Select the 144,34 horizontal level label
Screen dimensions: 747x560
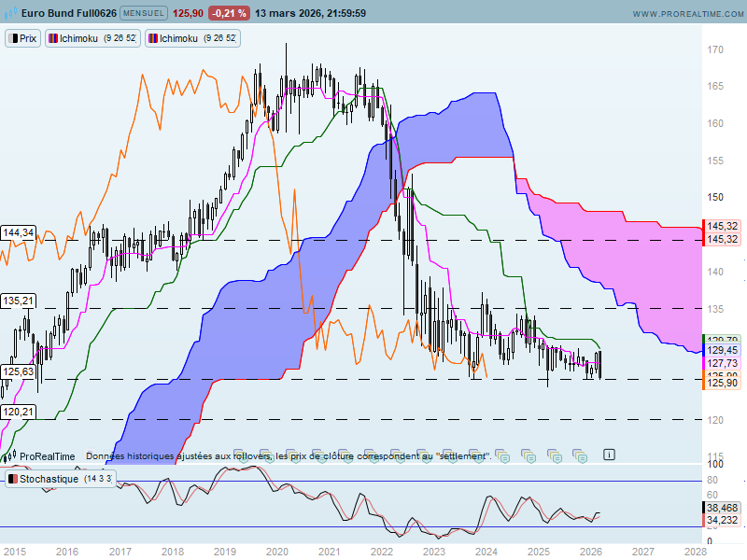click(18, 232)
